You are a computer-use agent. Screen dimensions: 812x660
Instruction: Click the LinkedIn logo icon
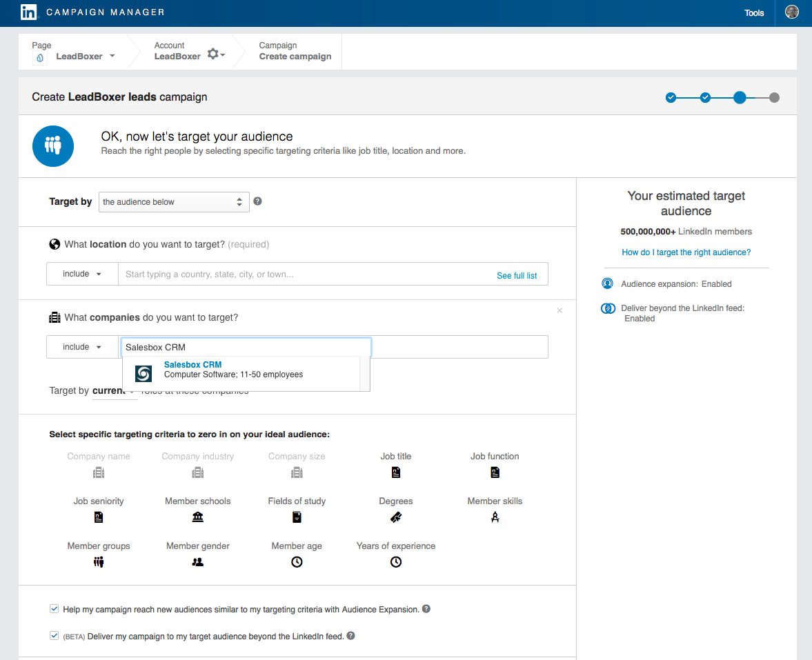click(x=28, y=12)
